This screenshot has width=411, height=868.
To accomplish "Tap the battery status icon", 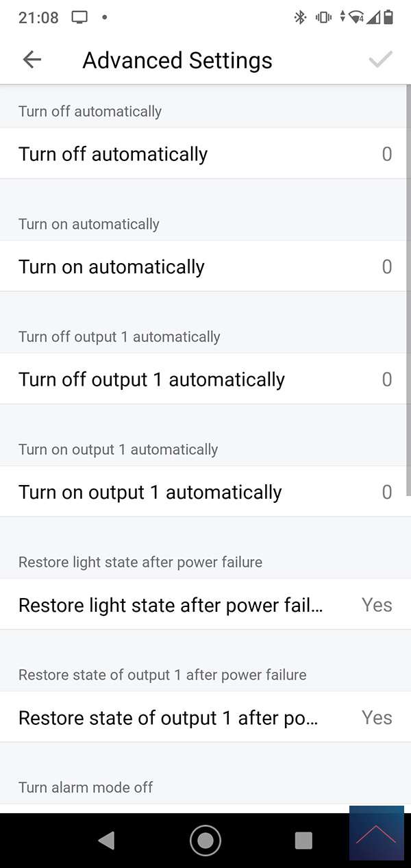I will pyautogui.click(x=388, y=18).
